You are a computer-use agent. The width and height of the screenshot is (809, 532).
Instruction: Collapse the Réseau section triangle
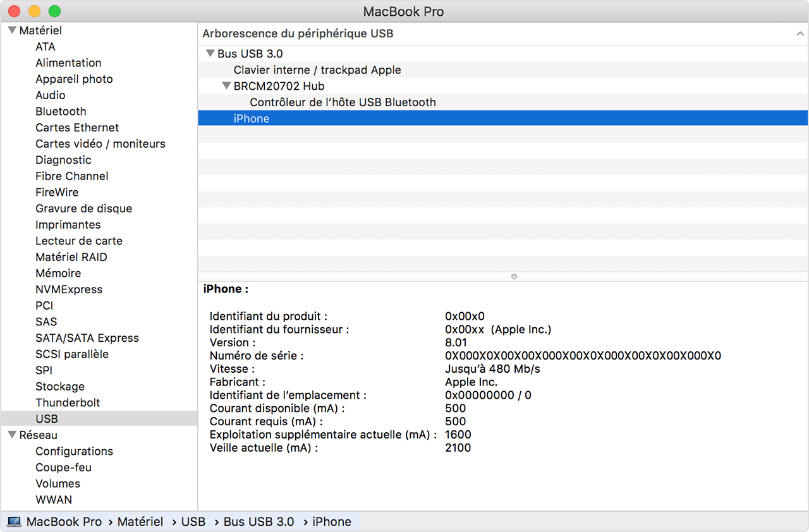click(12, 435)
